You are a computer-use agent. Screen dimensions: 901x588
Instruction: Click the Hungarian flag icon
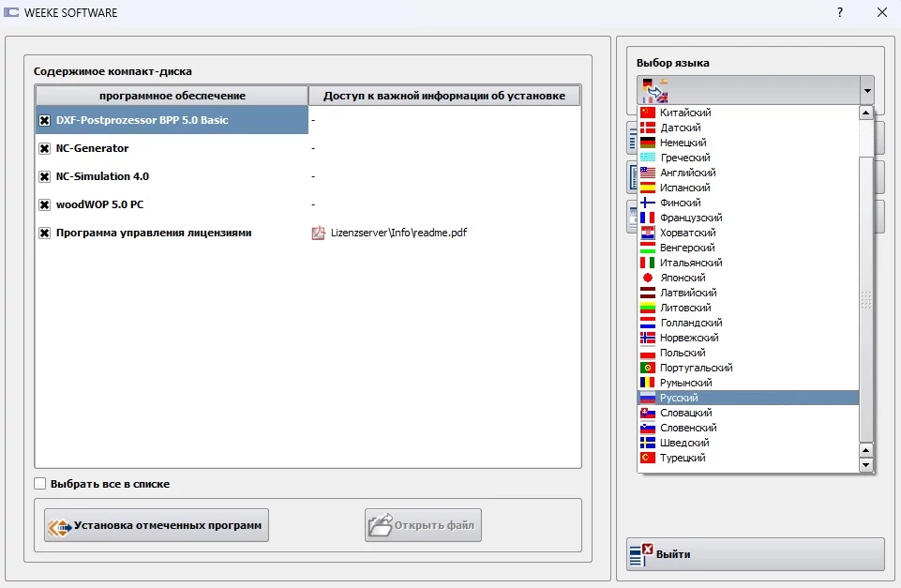point(648,248)
